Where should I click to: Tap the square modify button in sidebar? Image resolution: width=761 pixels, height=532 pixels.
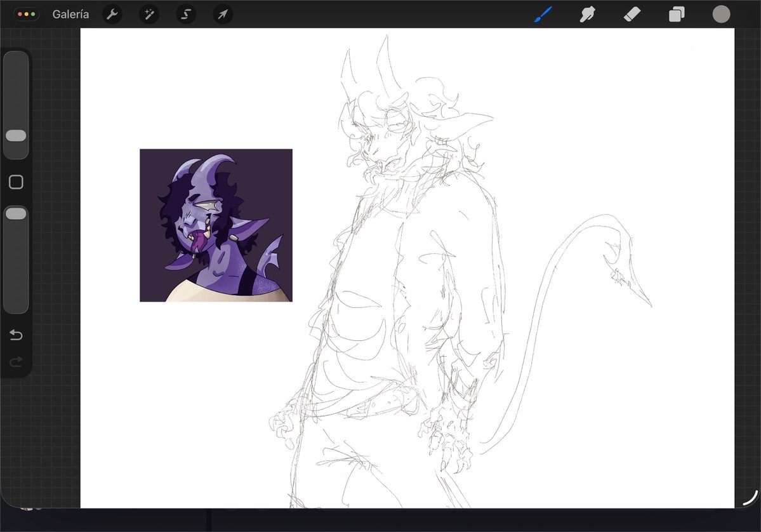point(16,182)
